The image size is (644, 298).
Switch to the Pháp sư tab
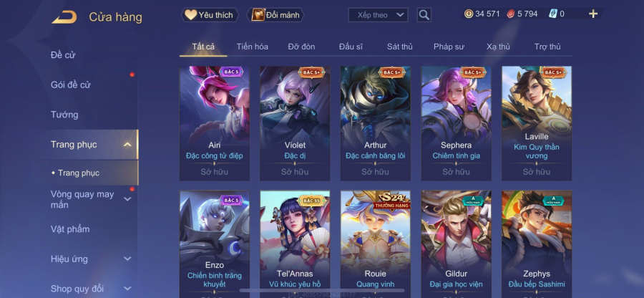coord(449,47)
